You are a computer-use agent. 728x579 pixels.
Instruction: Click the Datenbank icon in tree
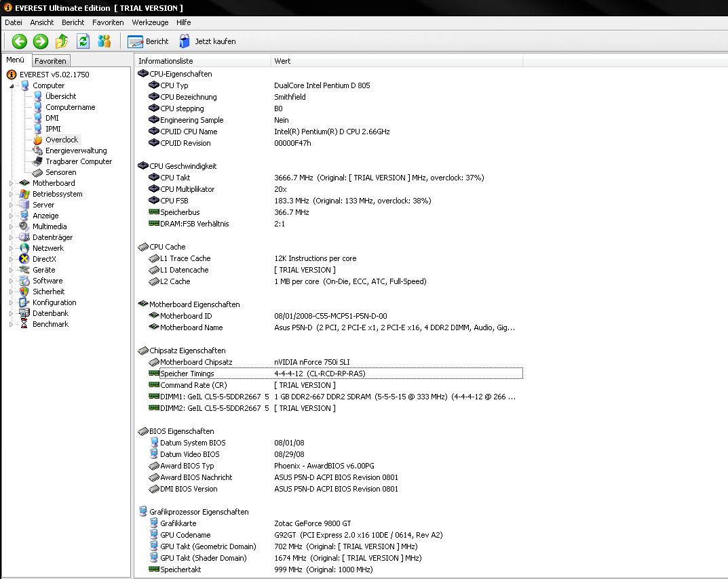tap(24, 313)
